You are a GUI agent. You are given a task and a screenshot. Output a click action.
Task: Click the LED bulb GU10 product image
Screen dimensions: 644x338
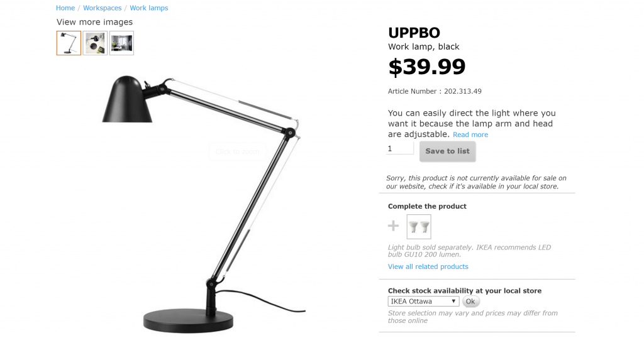pyautogui.click(x=419, y=226)
